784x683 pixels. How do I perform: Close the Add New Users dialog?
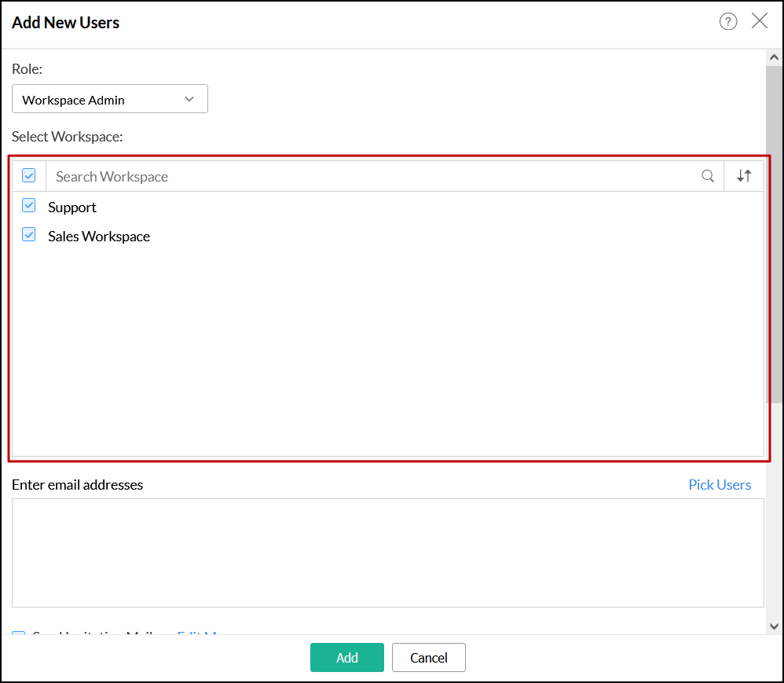click(x=760, y=21)
